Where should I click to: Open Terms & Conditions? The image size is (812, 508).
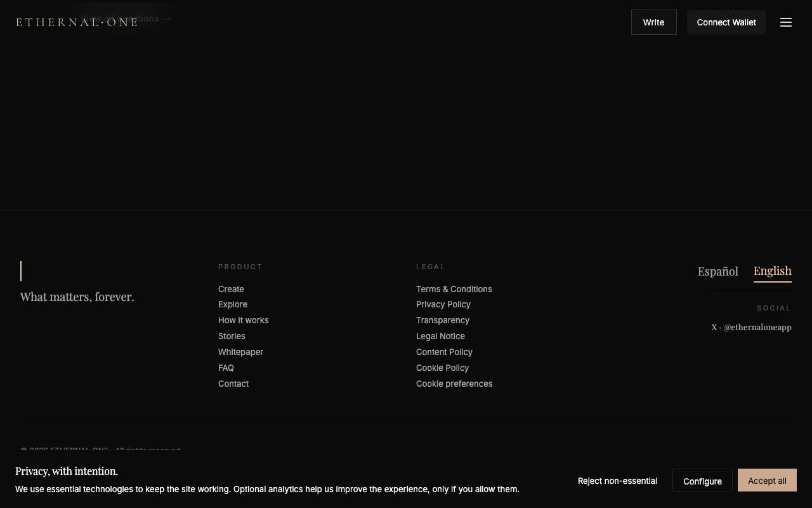[454, 289]
